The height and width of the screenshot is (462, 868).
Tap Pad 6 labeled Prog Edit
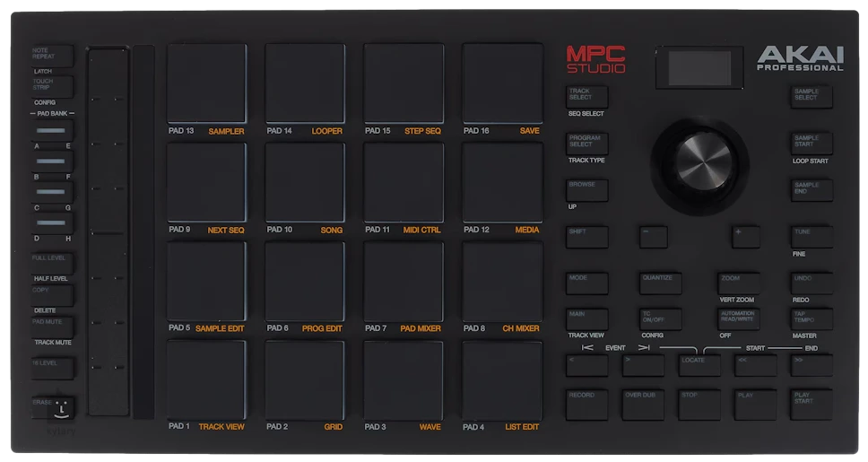[x=305, y=282]
